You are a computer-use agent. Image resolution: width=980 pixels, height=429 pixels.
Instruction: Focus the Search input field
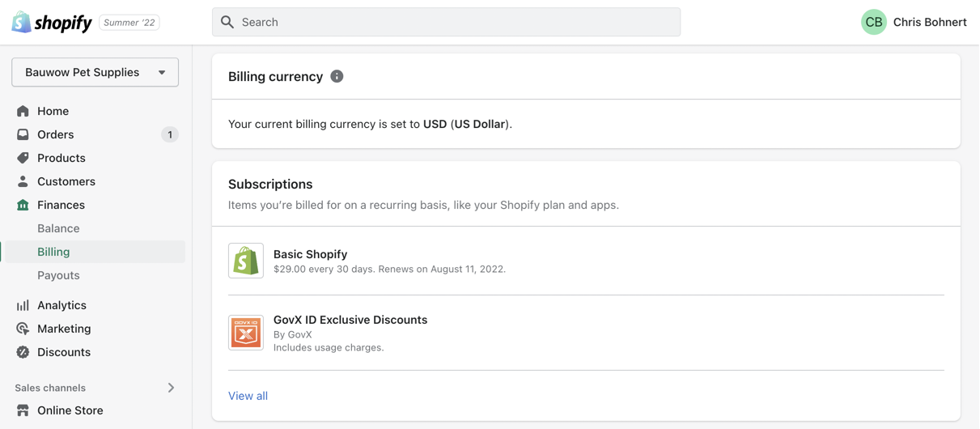[x=446, y=22]
